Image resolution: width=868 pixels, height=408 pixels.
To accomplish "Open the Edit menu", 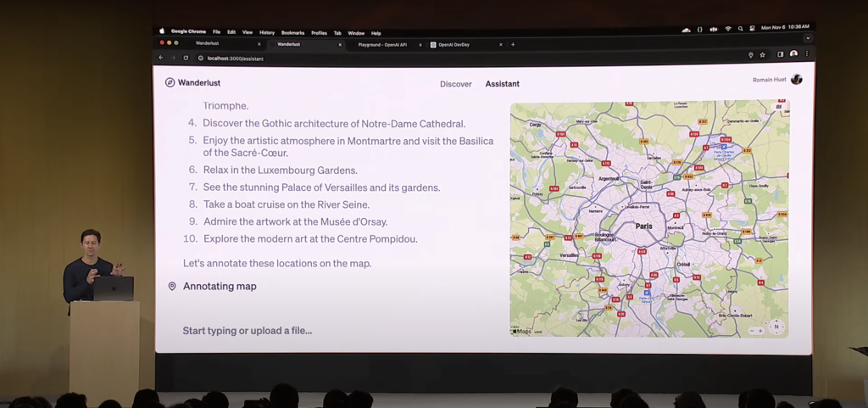I will 231,32.
